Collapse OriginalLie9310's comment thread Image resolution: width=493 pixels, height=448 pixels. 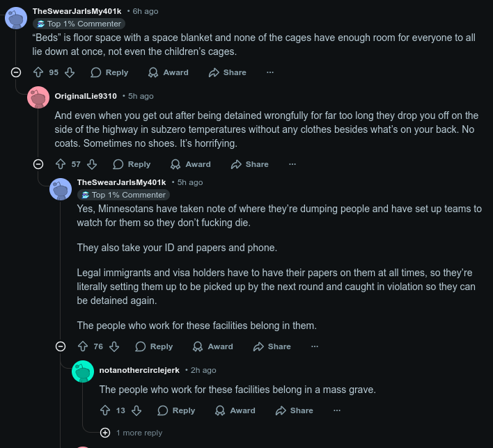pyautogui.click(x=38, y=164)
